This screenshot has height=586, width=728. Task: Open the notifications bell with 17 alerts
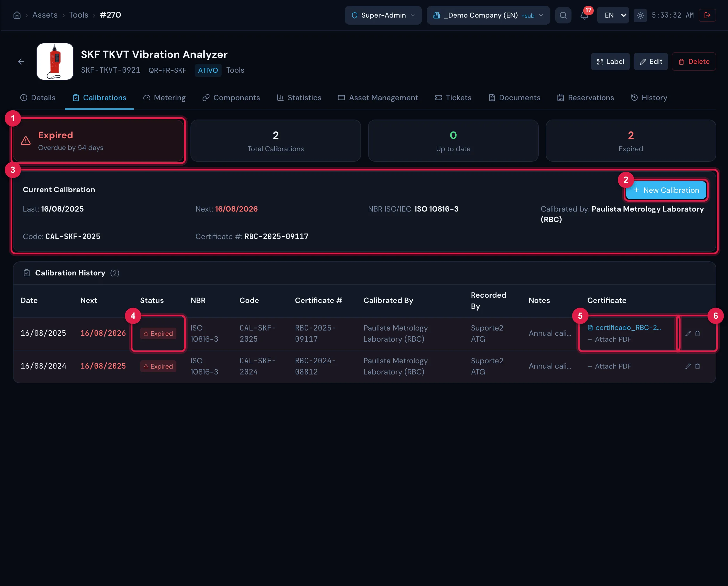click(x=584, y=15)
